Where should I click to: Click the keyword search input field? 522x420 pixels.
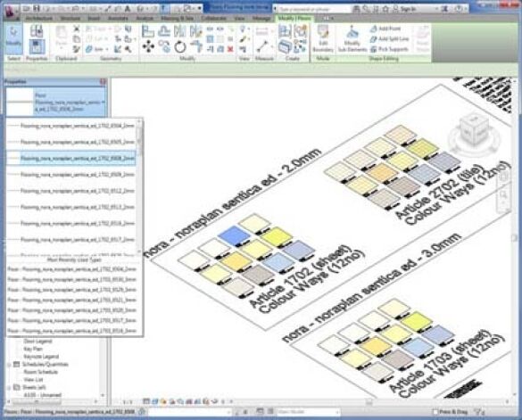coord(313,9)
